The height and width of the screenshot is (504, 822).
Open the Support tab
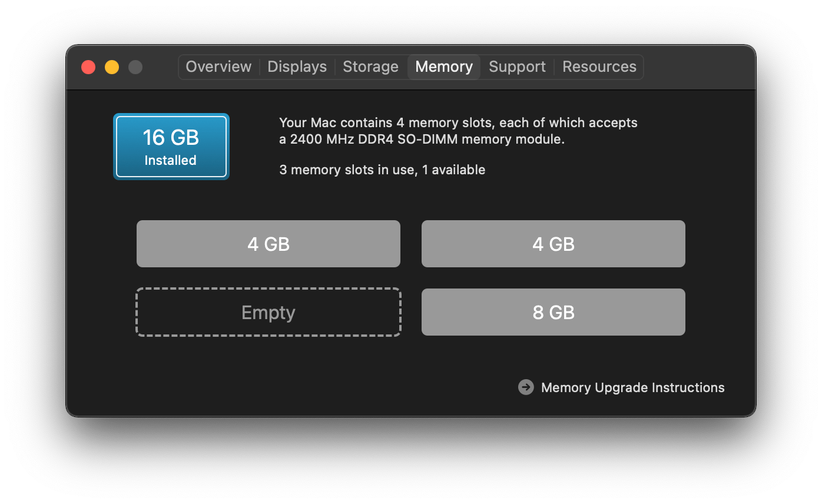[517, 67]
